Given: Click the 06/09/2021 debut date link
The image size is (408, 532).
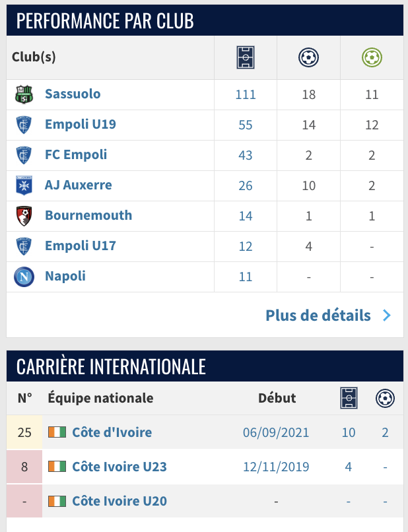Looking at the screenshot, I should click(x=276, y=433).
